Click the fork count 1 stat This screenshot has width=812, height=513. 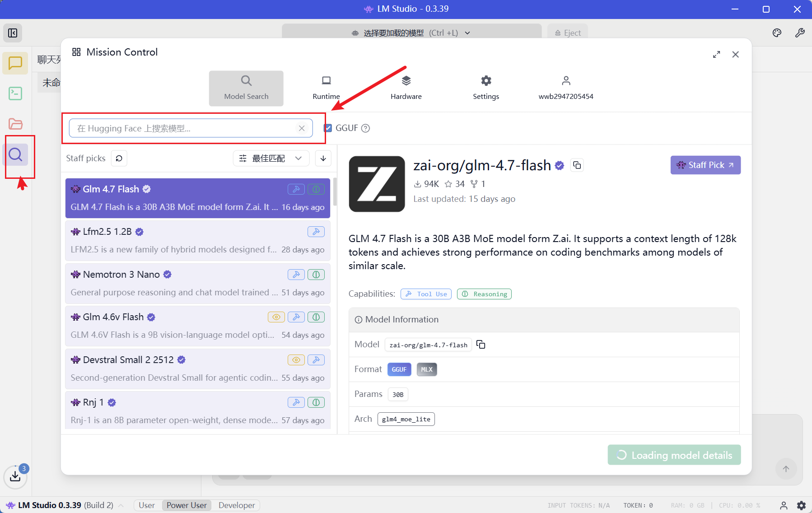pos(478,184)
